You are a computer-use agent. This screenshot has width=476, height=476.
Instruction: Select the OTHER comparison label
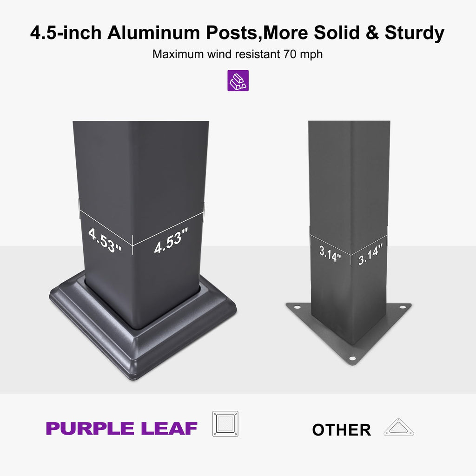[x=341, y=430]
